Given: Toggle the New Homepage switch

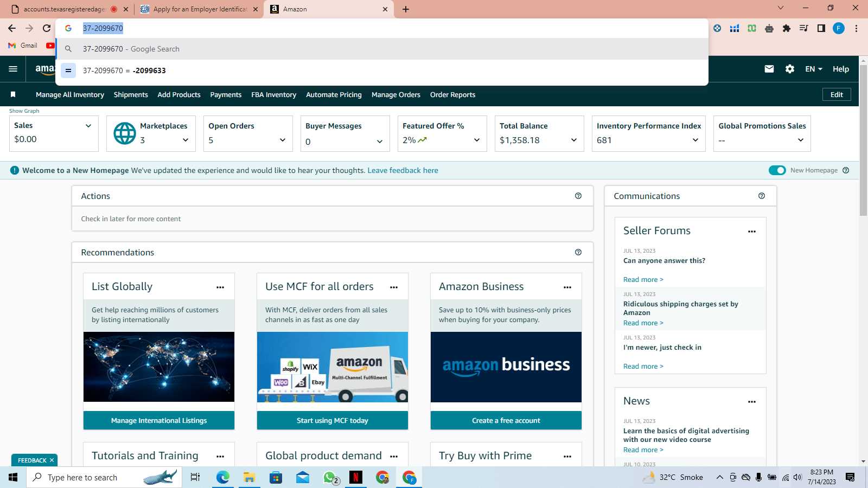Looking at the screenshot, I should (x=777, y=170).
